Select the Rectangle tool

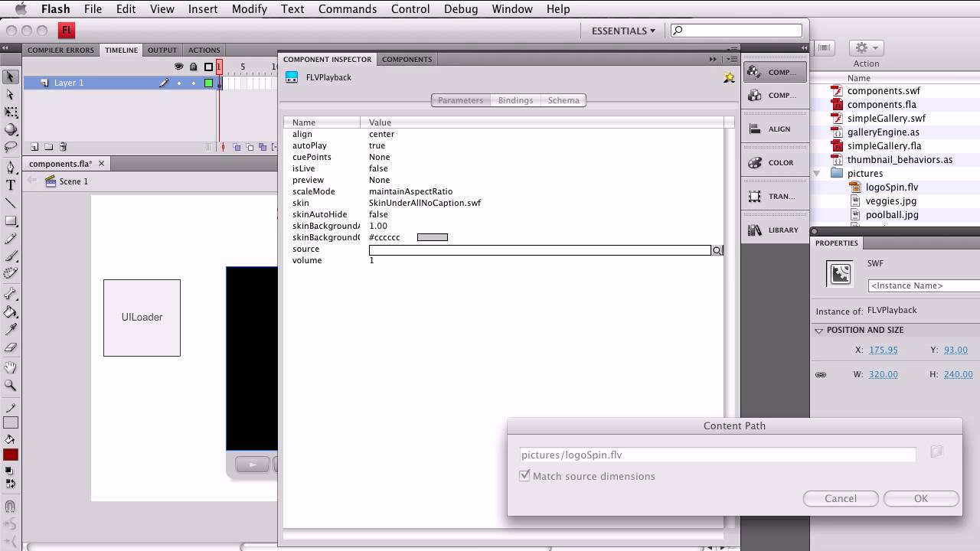coord(11,221)
